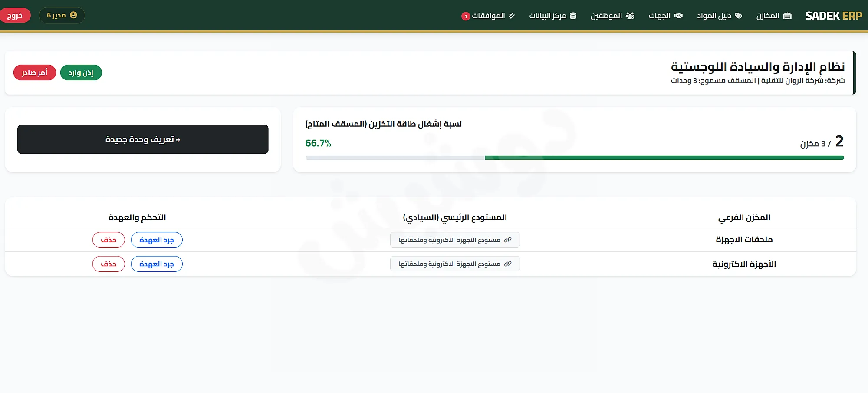Click حذف for الأجهزة الالكترونية row
This screenshot has width=868, height=393.
[x=108, y=264]
